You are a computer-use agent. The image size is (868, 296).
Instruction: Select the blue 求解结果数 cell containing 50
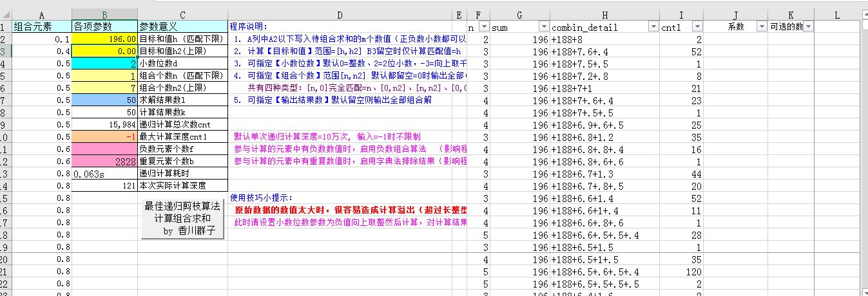104,100
